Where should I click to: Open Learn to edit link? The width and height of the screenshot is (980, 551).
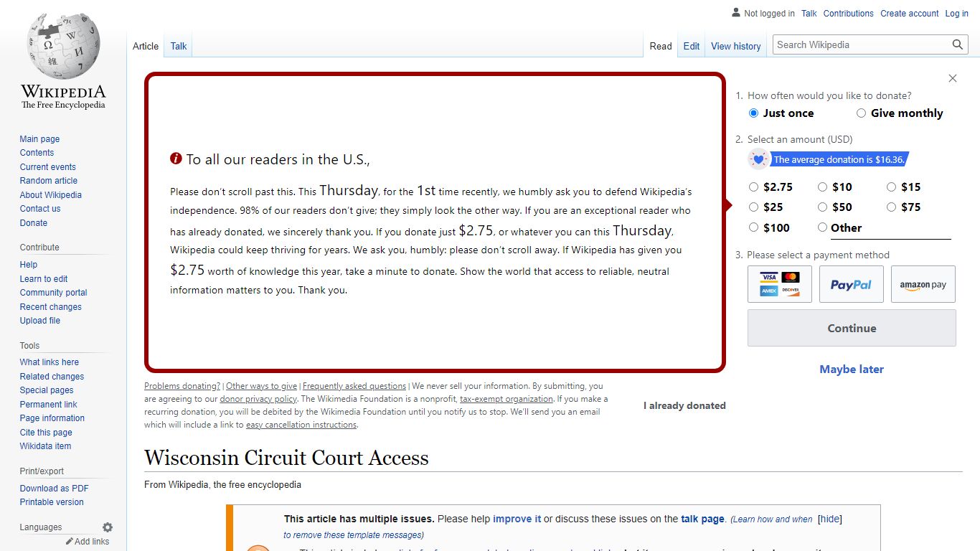[x=44, y=279]
